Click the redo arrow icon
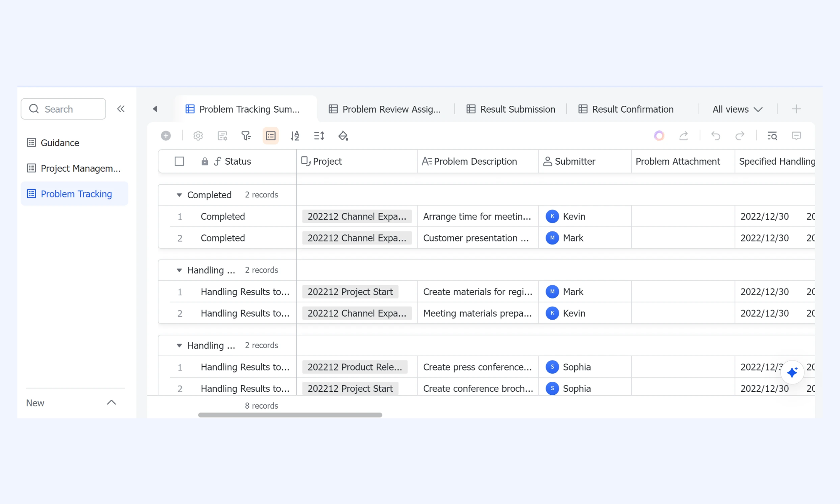 coord(740,136)
